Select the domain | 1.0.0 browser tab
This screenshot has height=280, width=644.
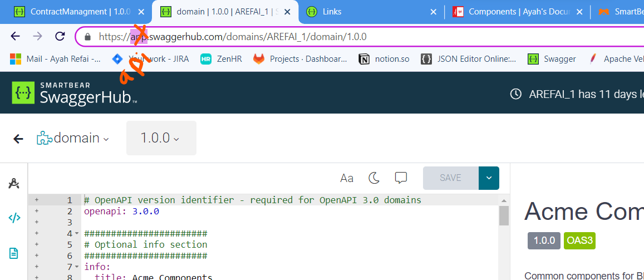click(x=225, y=12)
